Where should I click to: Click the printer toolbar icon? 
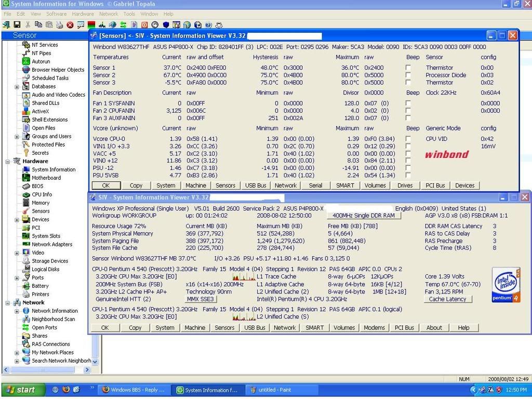(x=60, y=25)
